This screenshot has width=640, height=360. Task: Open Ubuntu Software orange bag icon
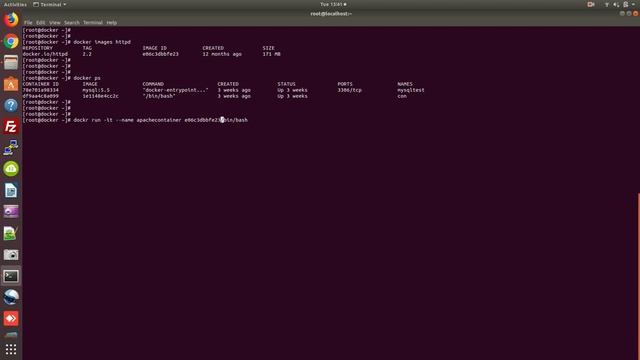(x=11, y=84)
